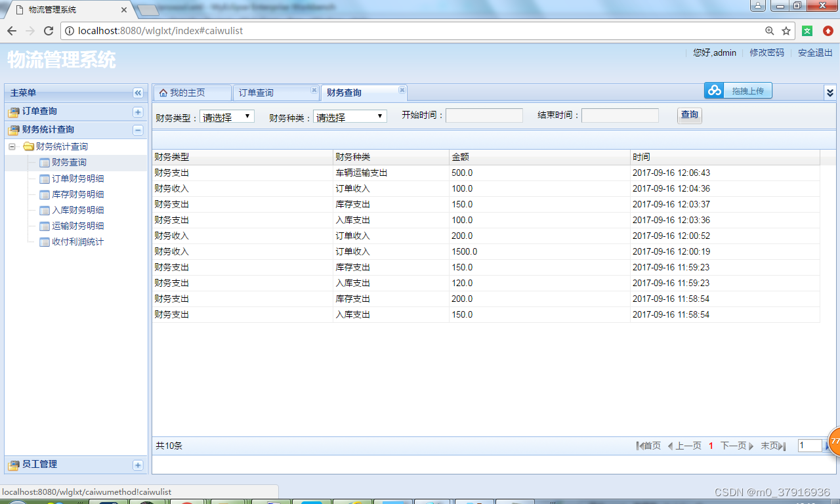This screenshot has height=504, width=840.
Task: Click the grid icon beside 收付利润统计
Action: tap(45, 241)
